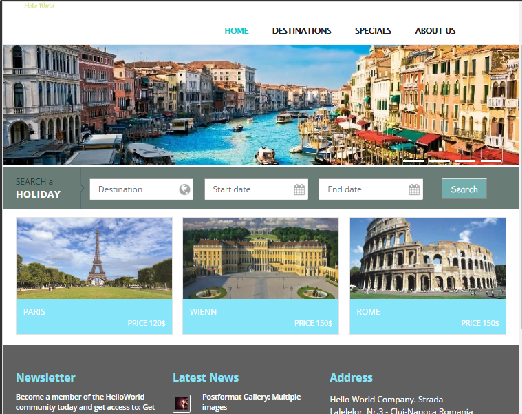Click the Latest News post thumbnail image

click(182, 404)
